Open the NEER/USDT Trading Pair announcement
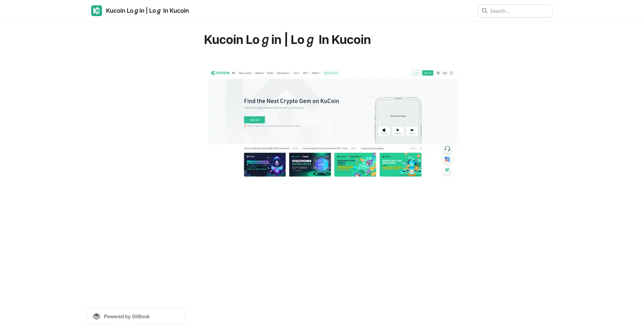Screen dimensions: 644x333 267,148
